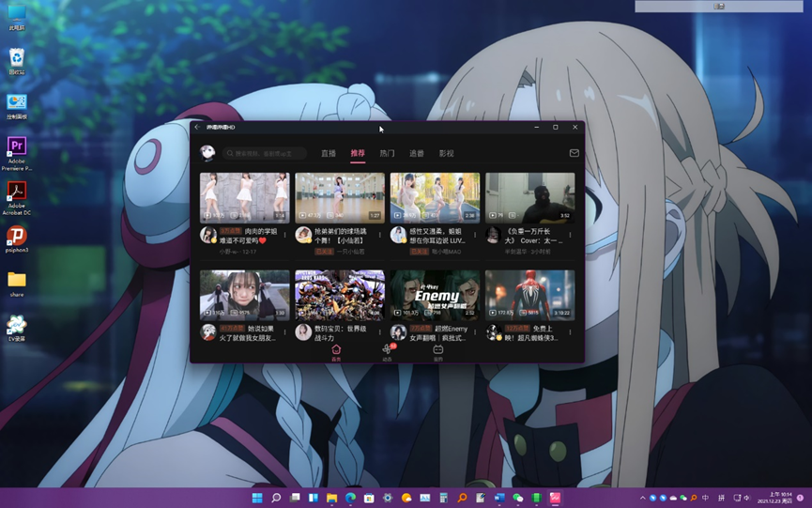Click the uploader avatar of the 负重一万斤长大 video

click(x=494, y=235)
